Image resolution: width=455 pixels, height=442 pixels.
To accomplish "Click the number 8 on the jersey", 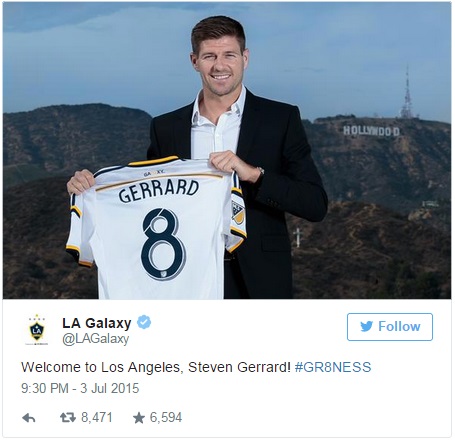I will point(163,244).
